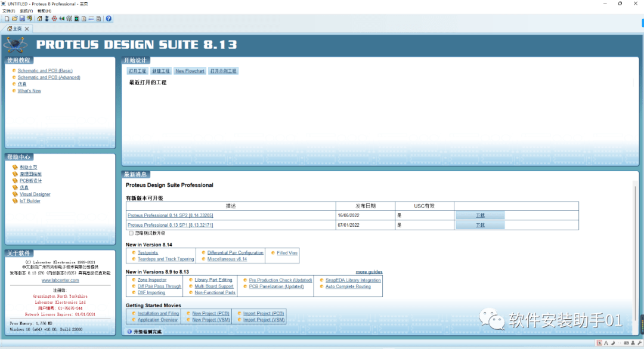Click the 新建工程 button
The height and width of the screenshot is (349, 644).
(160, 71)
